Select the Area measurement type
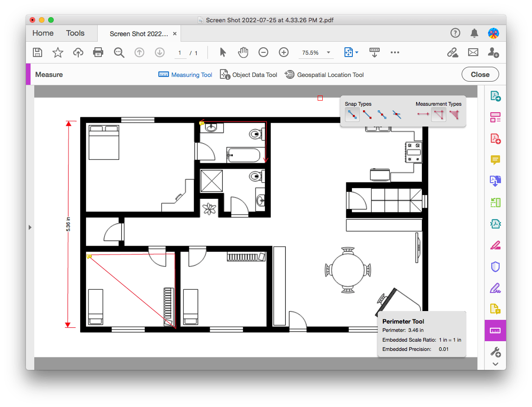This screenshot has height=407, width=532. pos(456,114)
